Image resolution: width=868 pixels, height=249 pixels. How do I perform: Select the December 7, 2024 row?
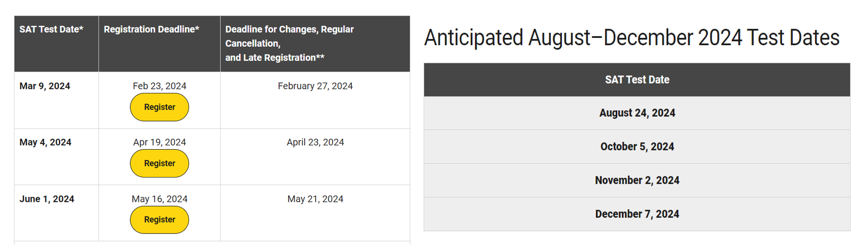pos(637,214)
